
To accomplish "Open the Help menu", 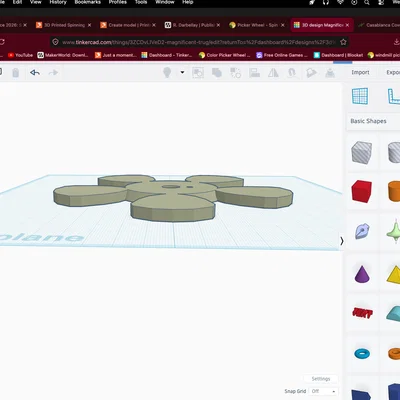I will 188,2.
